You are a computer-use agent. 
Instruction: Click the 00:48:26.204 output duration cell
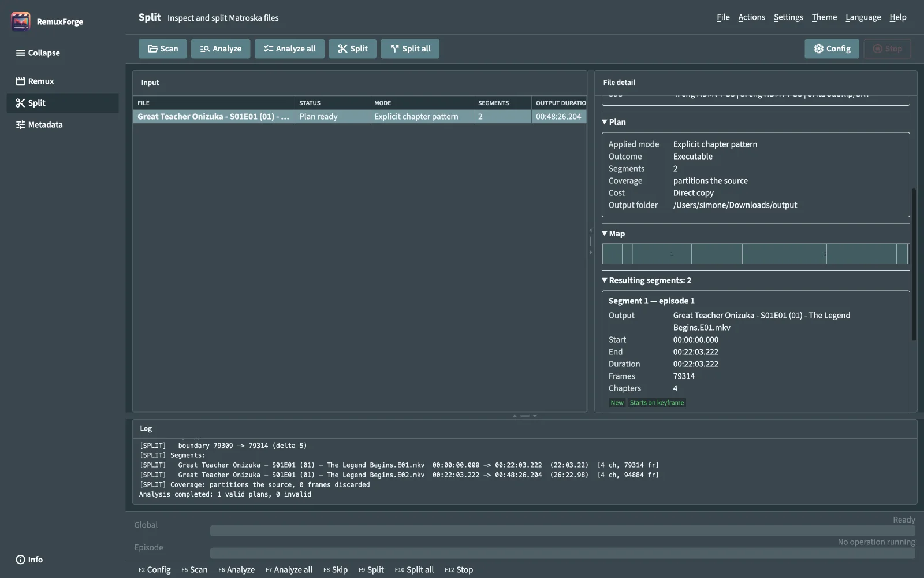559,117
